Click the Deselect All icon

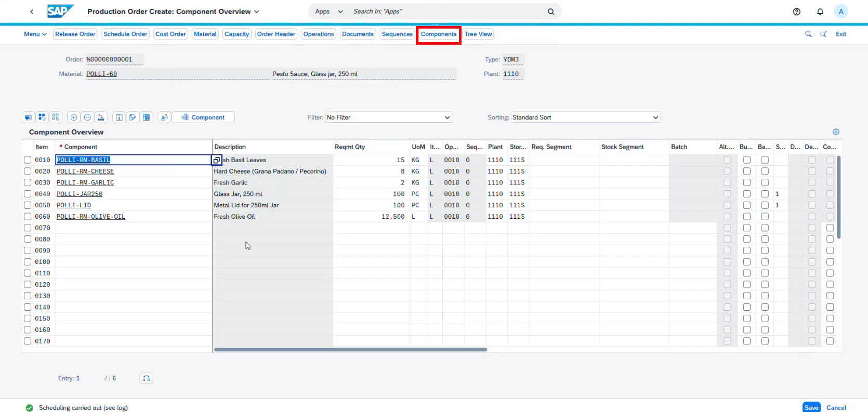pos(56,117)
